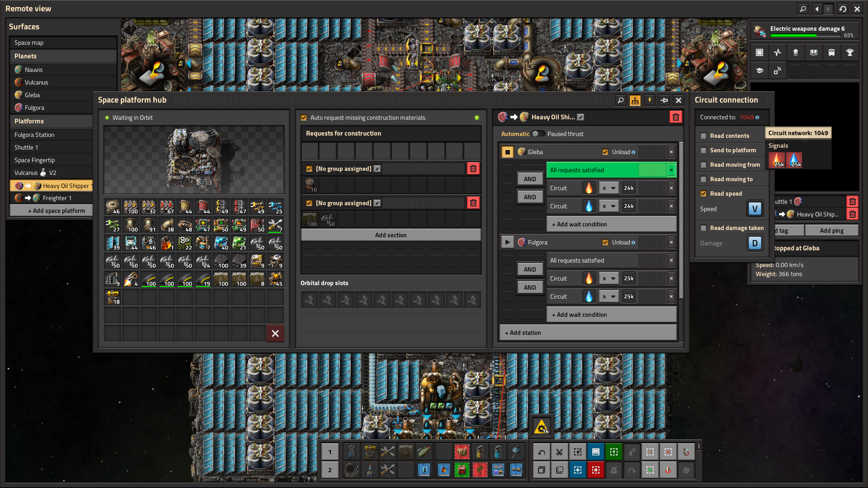Toggle first AND operator under Gleba
The height and width of the screenshot is (488, 868).
pos(530,179)
